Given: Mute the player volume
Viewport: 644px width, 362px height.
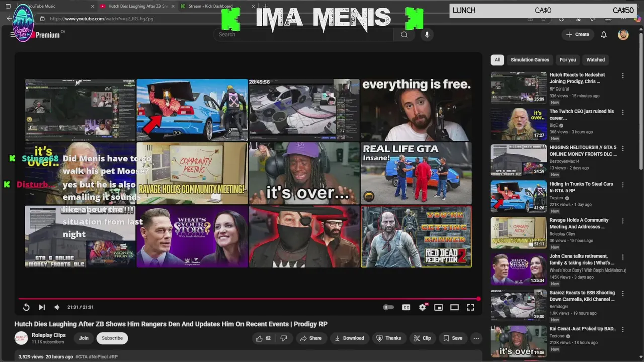Looking at the screenshot, I should tap(57, 307).
